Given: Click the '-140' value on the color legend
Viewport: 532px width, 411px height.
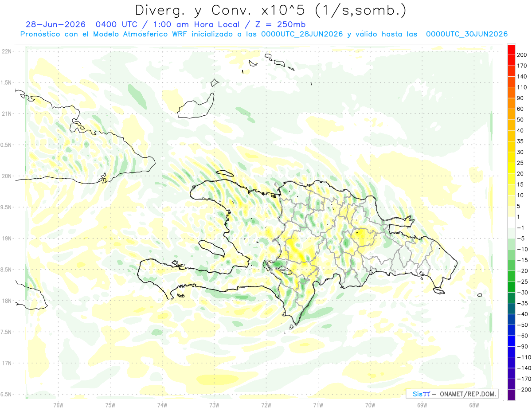Looking at the screenshot, I should pos(524,368).
